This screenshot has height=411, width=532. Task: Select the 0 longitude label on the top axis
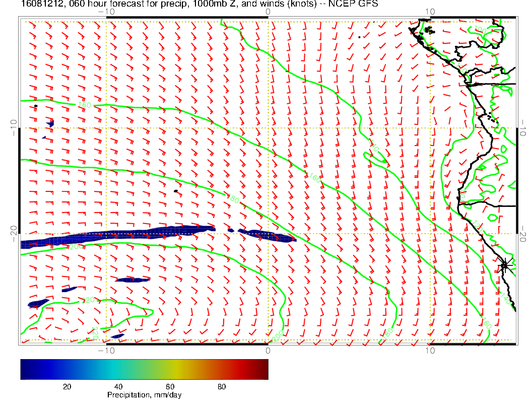[268, 11]
